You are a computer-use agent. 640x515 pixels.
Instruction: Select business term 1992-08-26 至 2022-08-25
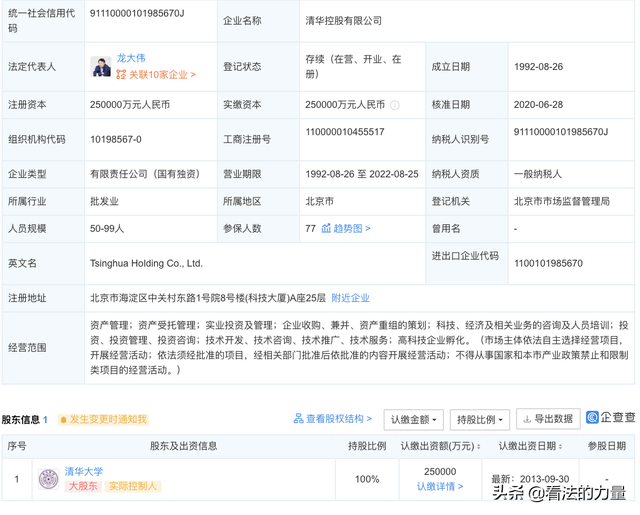tap(362, 174)
